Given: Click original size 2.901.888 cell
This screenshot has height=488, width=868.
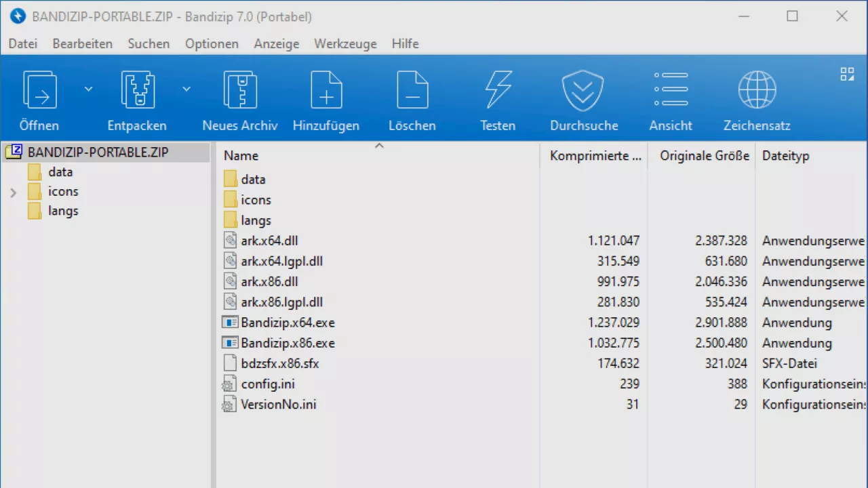Looking at the screenshot, I should 721,323.
